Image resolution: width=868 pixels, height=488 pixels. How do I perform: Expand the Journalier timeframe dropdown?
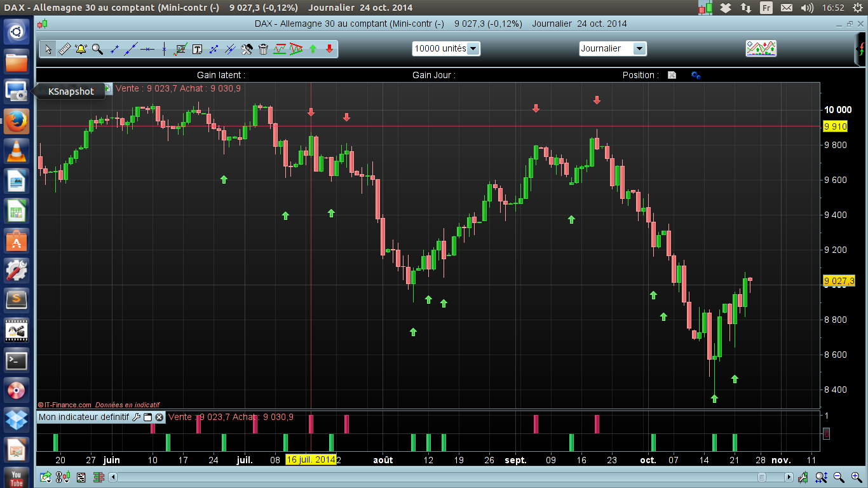[x=613, y=49]
